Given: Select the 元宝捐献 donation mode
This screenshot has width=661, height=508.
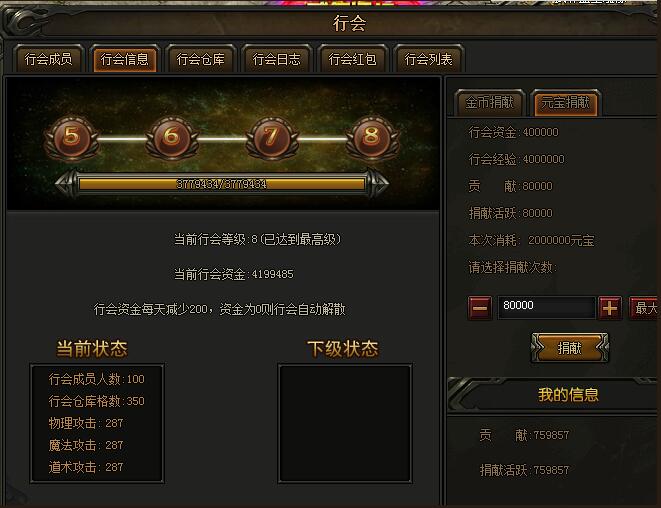Looking at the screenshot, I should coord(566,102).
